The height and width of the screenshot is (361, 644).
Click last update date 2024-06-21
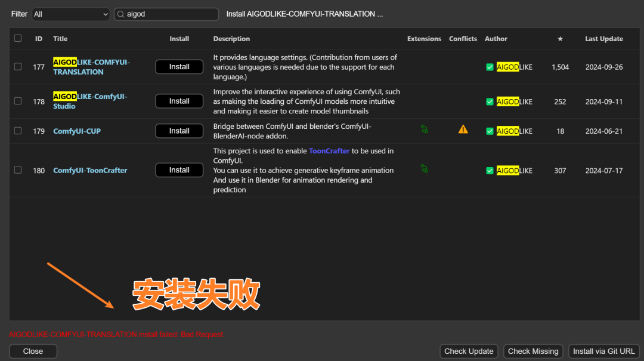(603, 131)
